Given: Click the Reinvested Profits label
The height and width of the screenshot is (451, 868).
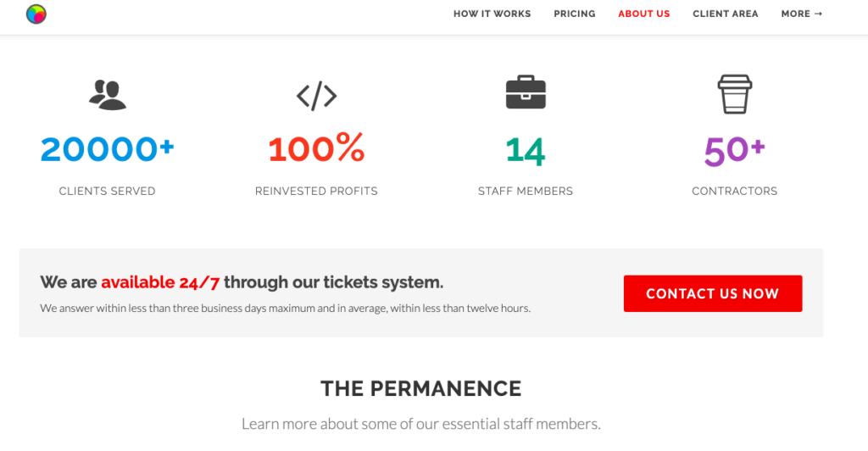Looking at the screenshot, I should point(317,191).
